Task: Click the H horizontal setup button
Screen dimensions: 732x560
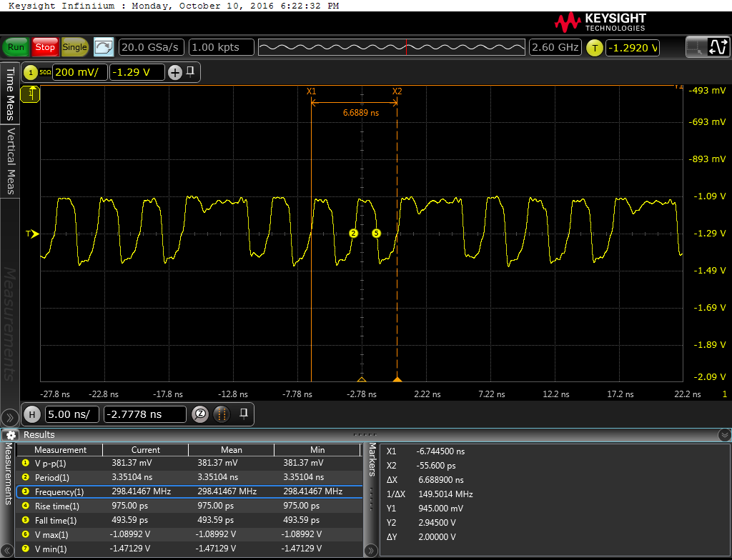Action: coord(31,414)
